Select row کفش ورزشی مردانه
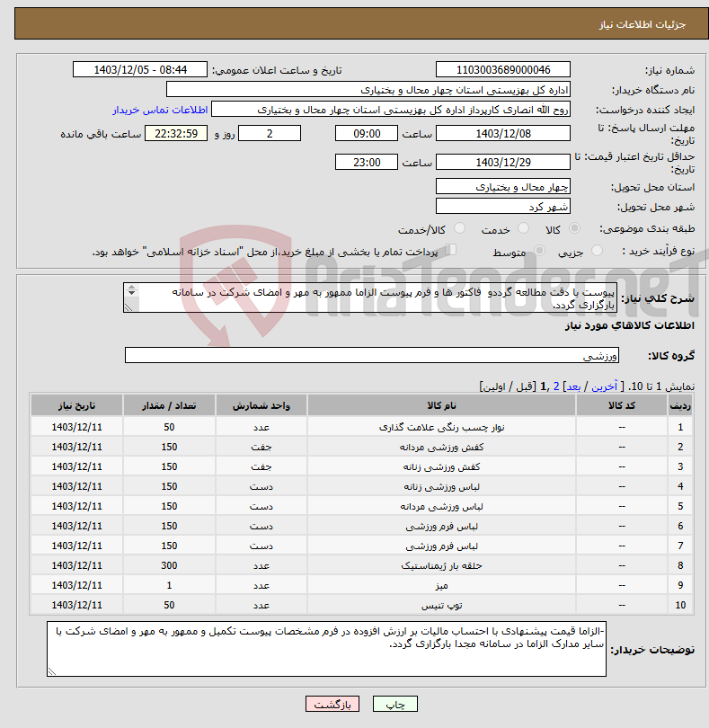 (x=361, y=447)
